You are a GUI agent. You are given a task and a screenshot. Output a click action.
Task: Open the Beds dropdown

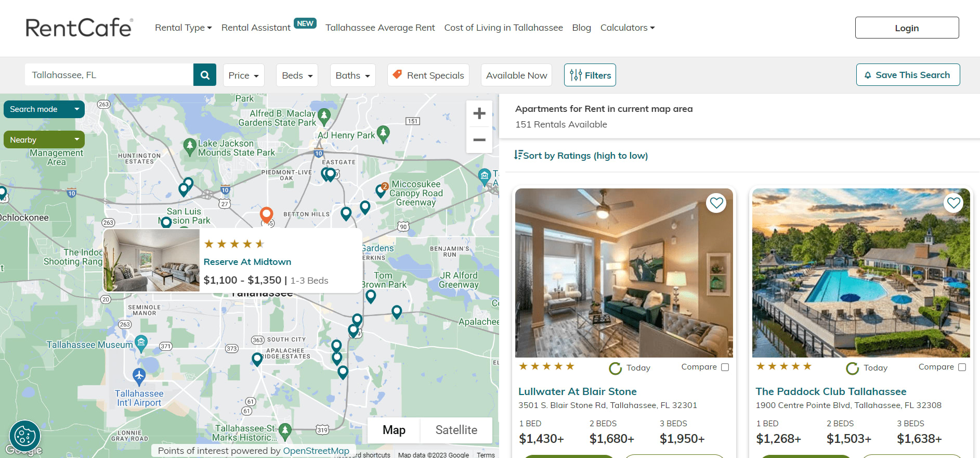click(297, 75)
